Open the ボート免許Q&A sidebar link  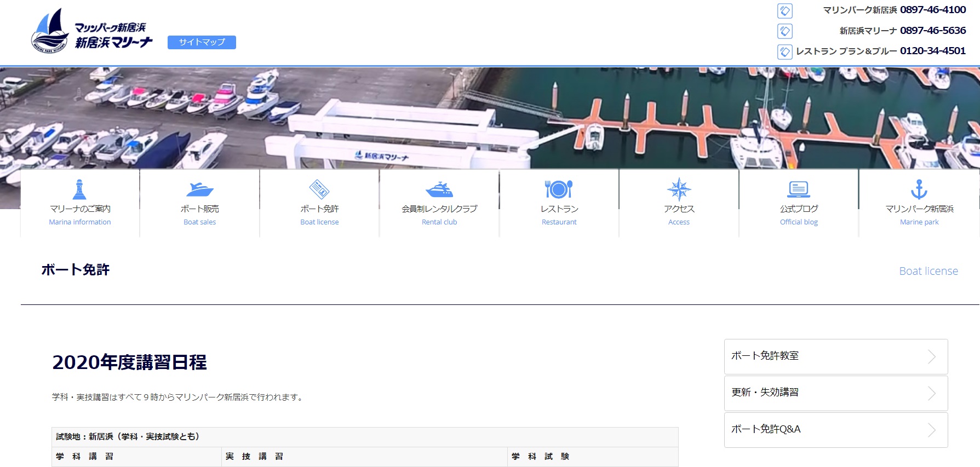click(836, 430)
